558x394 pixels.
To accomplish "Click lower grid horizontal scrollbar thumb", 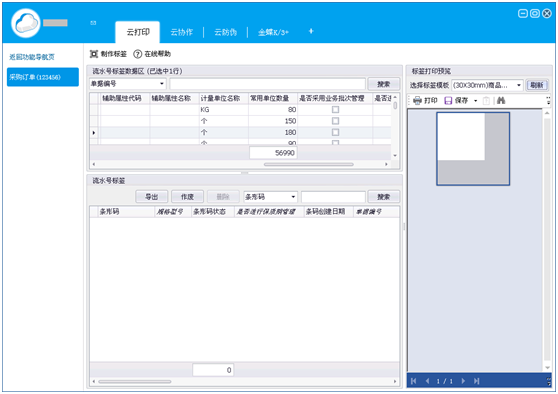I will tap(135, 382).
